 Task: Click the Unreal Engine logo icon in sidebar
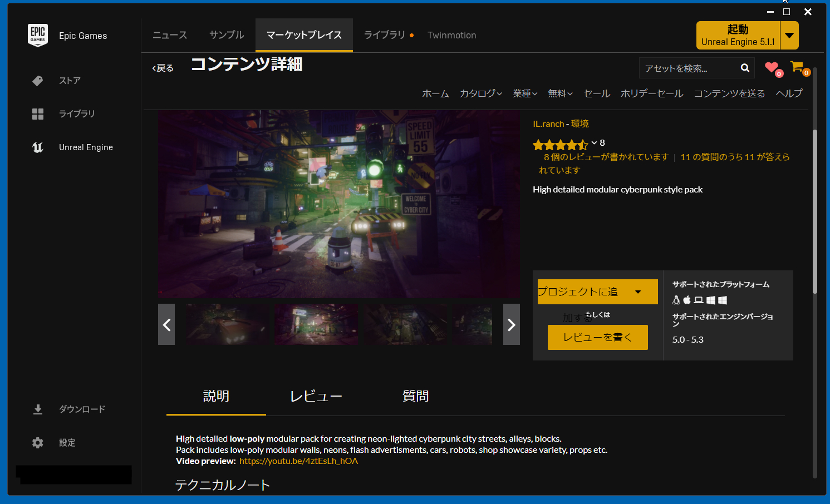pyautogui.click(x=37, y=147)
